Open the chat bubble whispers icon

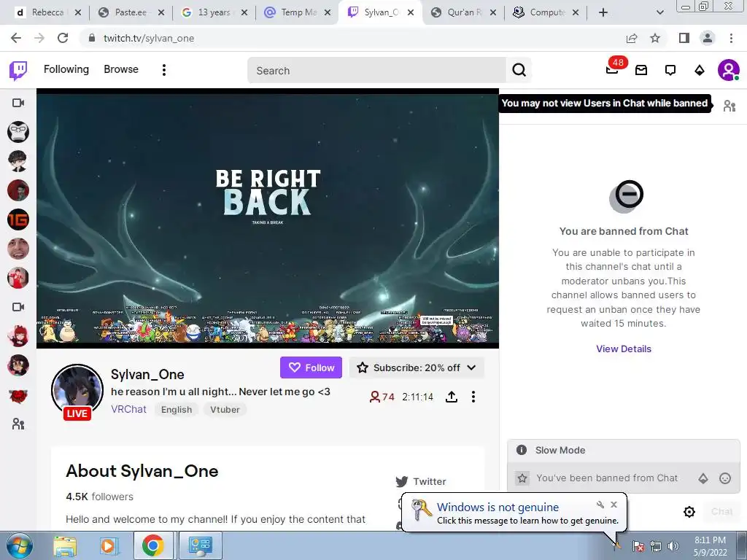point(670,71)
